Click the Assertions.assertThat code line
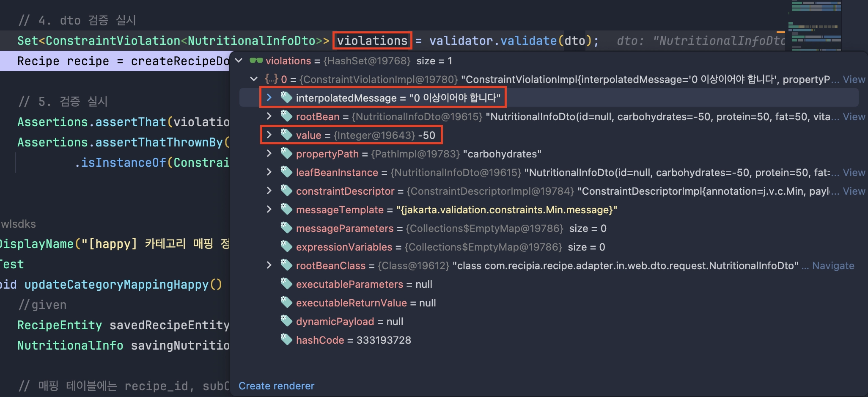The image size is (868, 397). (x=123, y=122)
